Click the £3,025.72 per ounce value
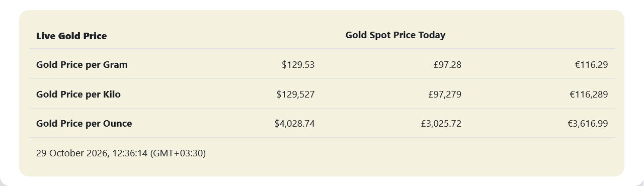Screen dimensions: 644x186 (441, 124)
